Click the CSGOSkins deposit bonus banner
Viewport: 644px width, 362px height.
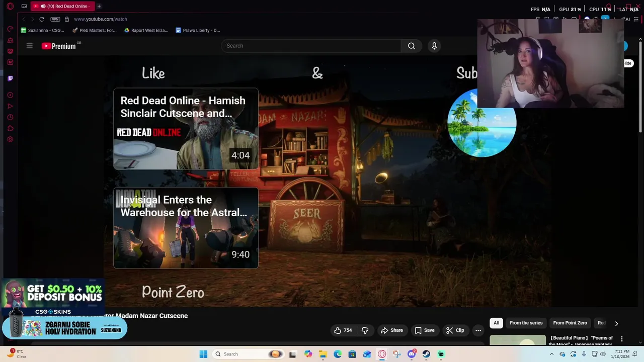[52, 297]
